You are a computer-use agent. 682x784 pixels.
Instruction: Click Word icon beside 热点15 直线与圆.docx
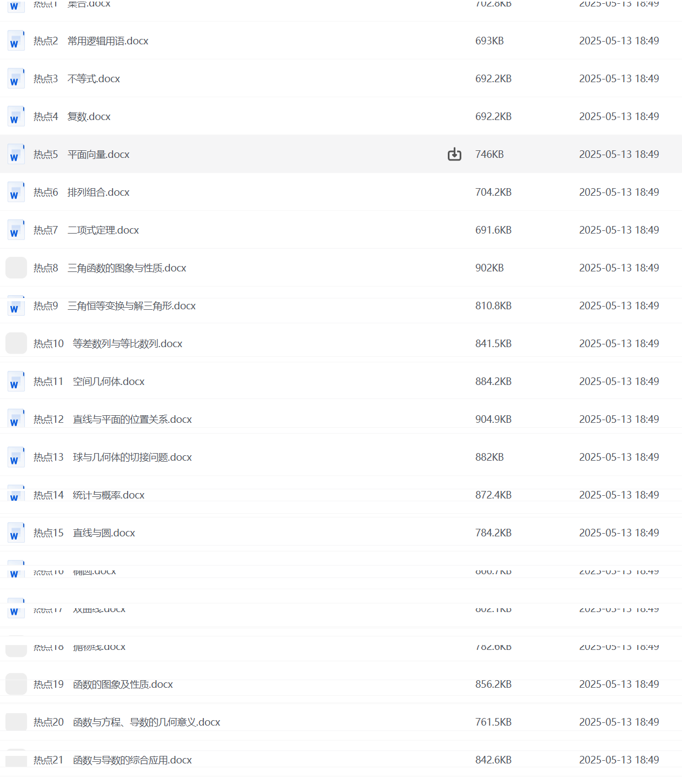point(16,533)
